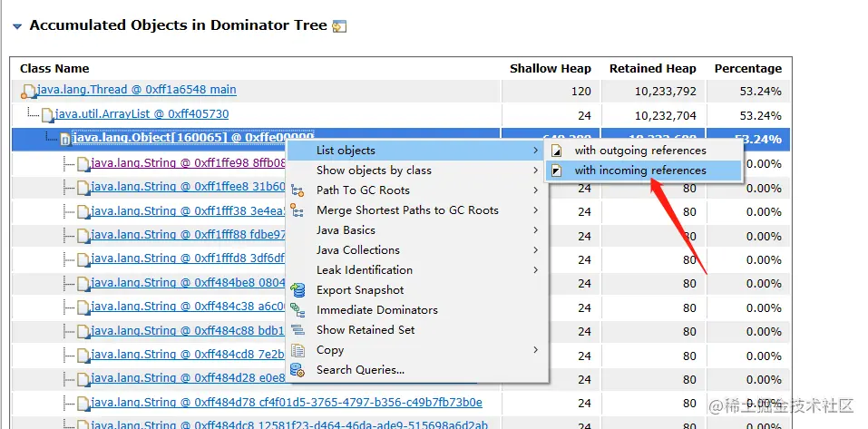The height and width of the screenshot is (429, 868).
Task: Select Search Queries... entry
Action: pos(415,370)
